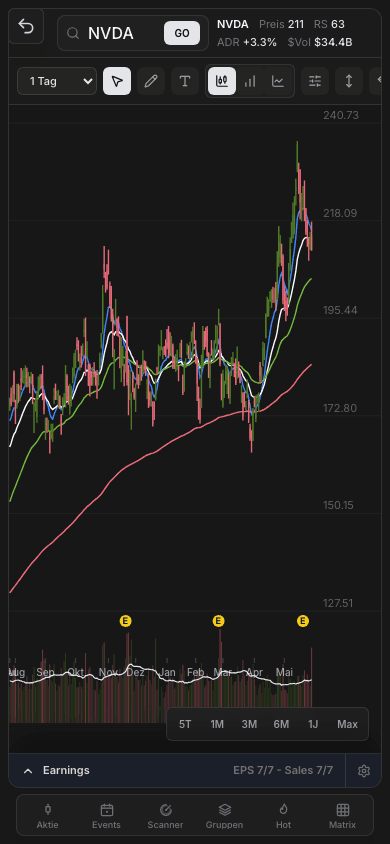Image resolution: width=390 pixels, height=844 pixels.
Task: Click the RS 63 value
Action: 329,24
